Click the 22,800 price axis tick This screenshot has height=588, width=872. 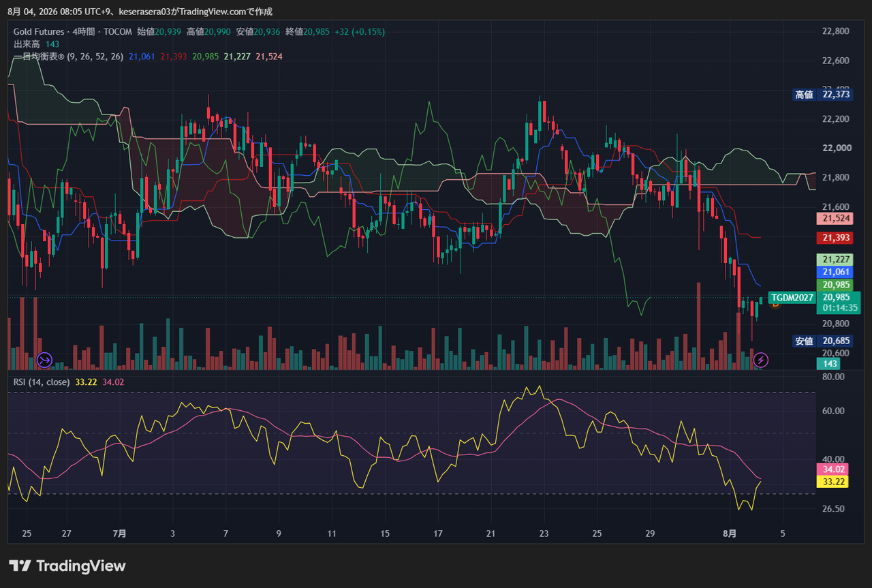pyautogui.click(x=836, y=31)
